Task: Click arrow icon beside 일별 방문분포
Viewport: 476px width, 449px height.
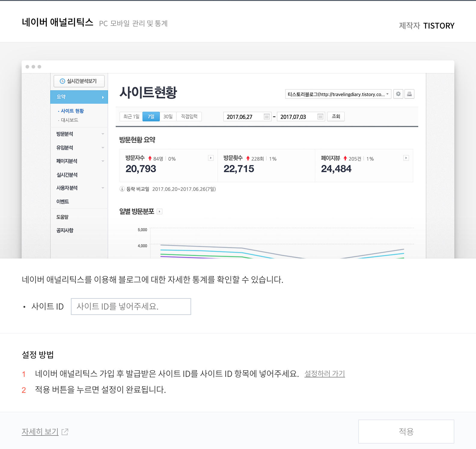Action: pyautogui.click(x=160, y=212)
